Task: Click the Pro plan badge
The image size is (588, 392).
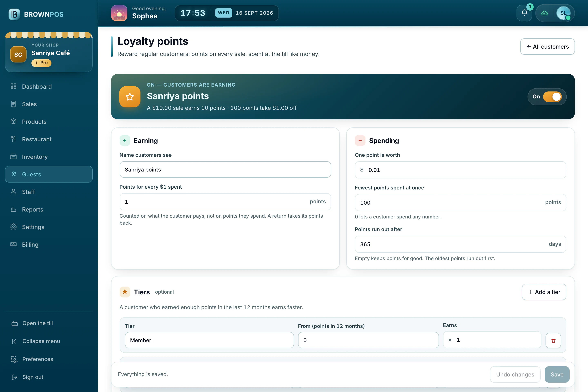Action: (41, 63)
